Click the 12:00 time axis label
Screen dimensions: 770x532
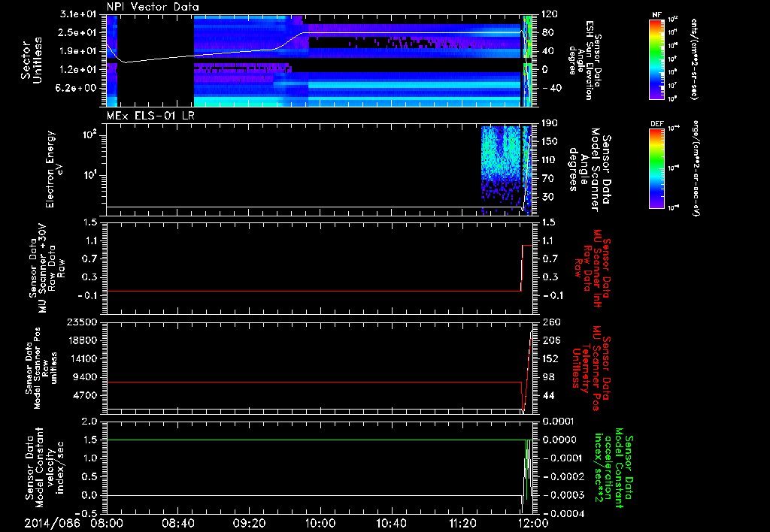[533, 523]
